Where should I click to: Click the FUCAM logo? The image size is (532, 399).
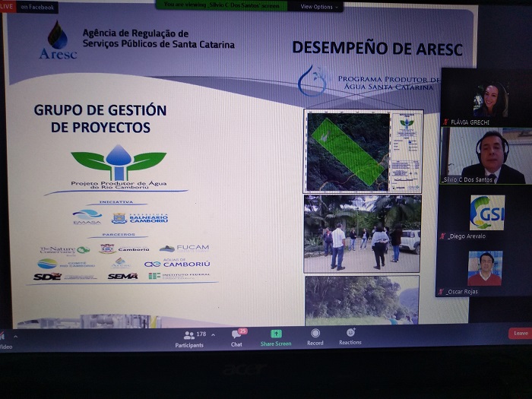point(185,249)
